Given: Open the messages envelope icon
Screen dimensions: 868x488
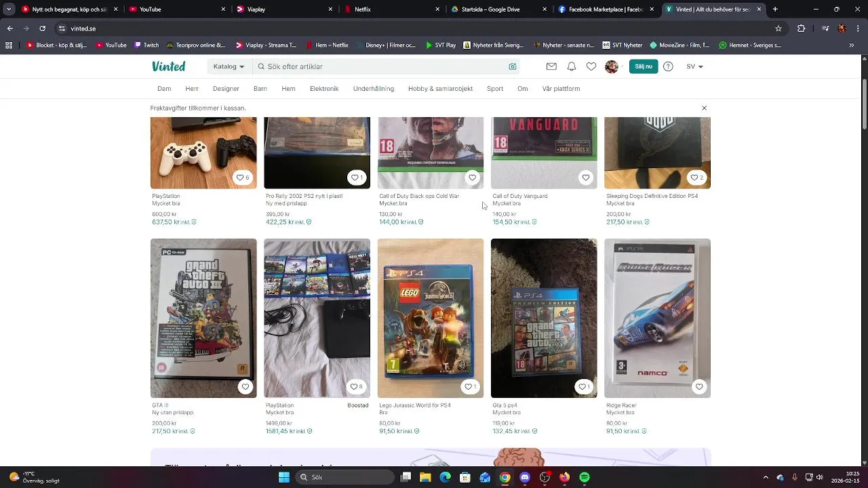Looking at the screenshot, I should tap(551, 66).
